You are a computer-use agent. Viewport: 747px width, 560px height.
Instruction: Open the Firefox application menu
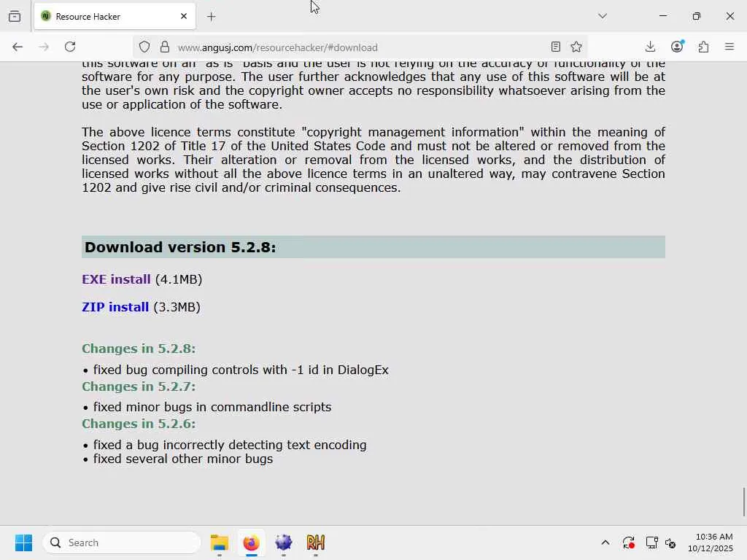pos(729,47)
